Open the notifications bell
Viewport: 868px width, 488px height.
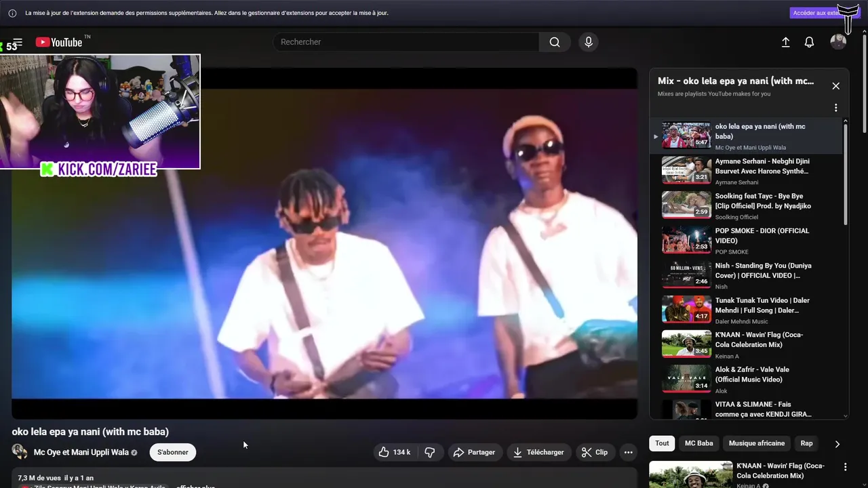pos(809,42)
